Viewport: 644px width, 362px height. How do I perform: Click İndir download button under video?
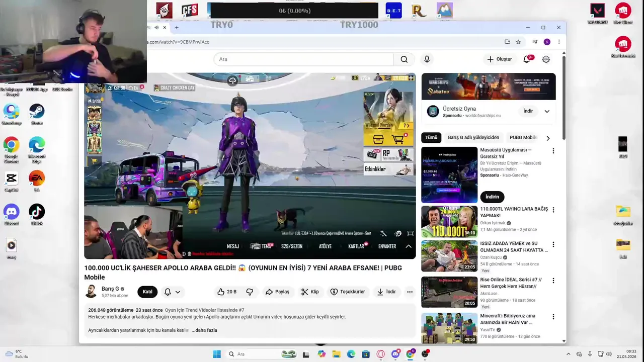tap(386, 292)
